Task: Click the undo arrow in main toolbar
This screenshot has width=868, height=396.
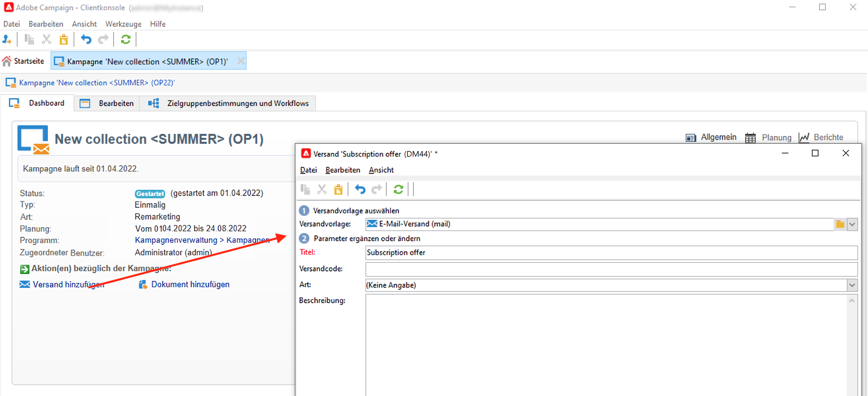Action: click(86, 39)
